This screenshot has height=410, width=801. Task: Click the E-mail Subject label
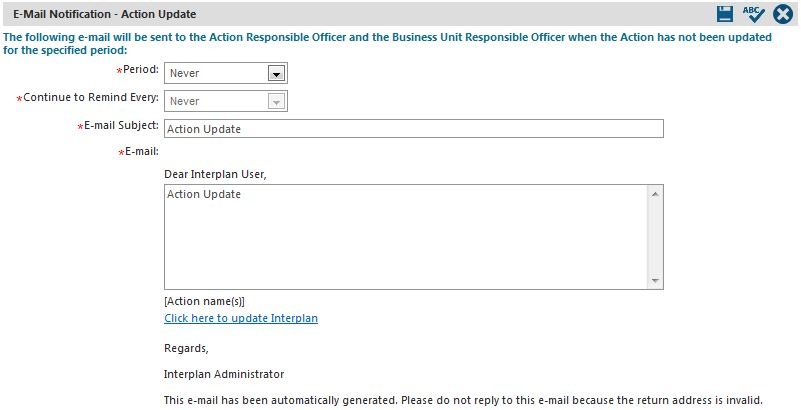(x=122, y=126)
